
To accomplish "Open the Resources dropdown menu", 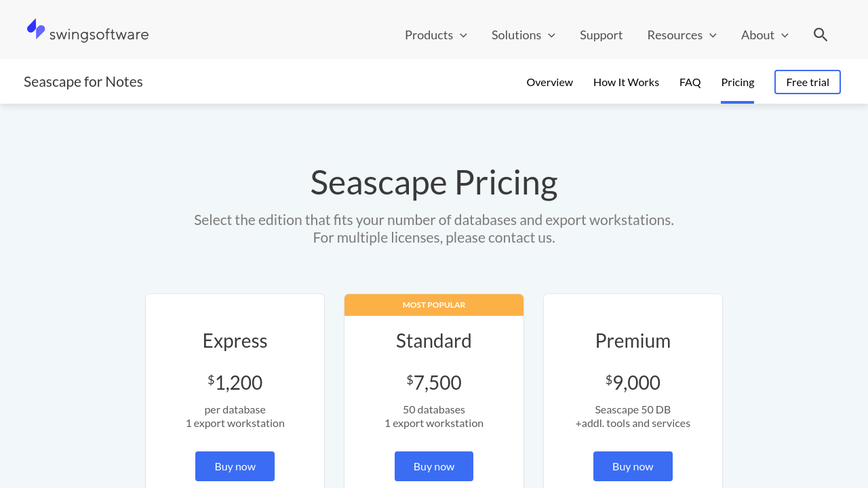I will click(682, 35).
